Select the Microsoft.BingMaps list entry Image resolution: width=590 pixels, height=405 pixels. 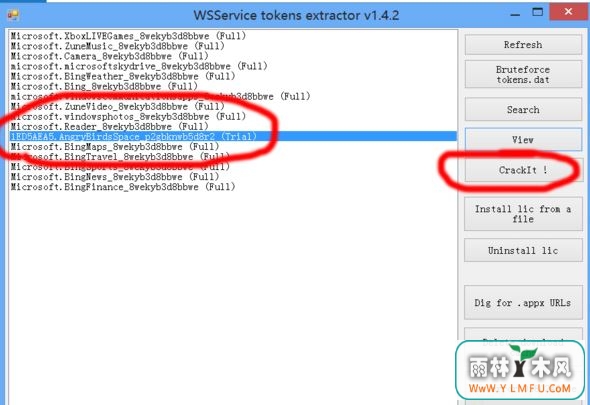(115, 147)
